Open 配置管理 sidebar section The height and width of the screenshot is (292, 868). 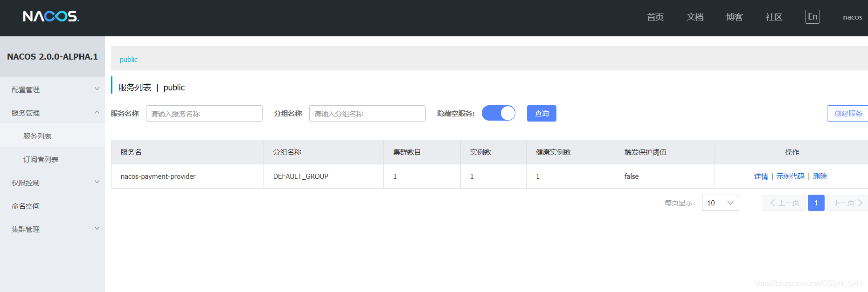[x=52, y=89]
